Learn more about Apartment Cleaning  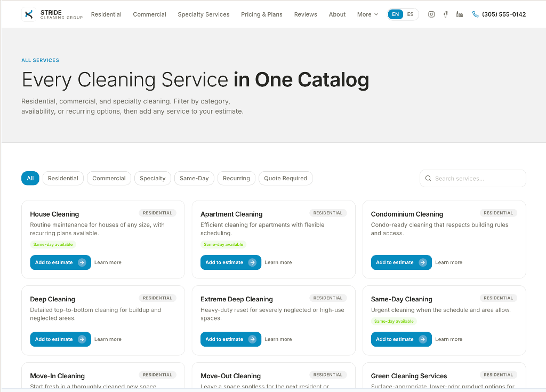(x=278, y=262)
